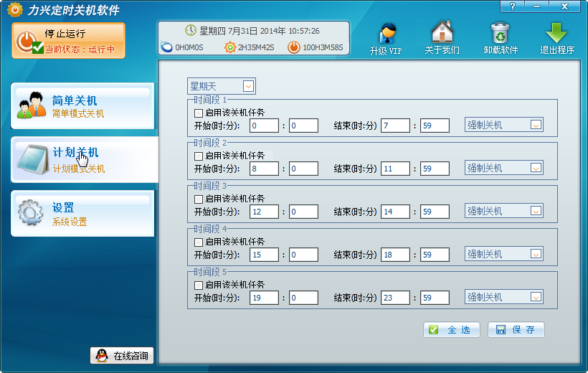The image size is (588, 373).
Task: Open 强制关机 dropdown in 时间段 1
Action: click(x=504, y=125)
